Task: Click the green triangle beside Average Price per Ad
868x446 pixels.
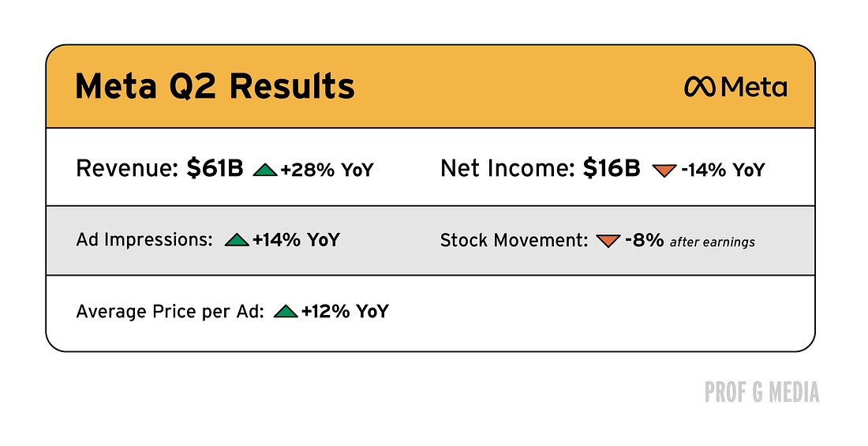Action: coord(286,311)
